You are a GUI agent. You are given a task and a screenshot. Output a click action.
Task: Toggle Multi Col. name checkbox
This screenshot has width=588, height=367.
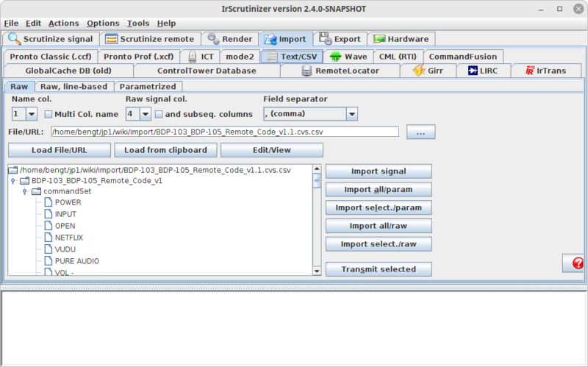49,114
